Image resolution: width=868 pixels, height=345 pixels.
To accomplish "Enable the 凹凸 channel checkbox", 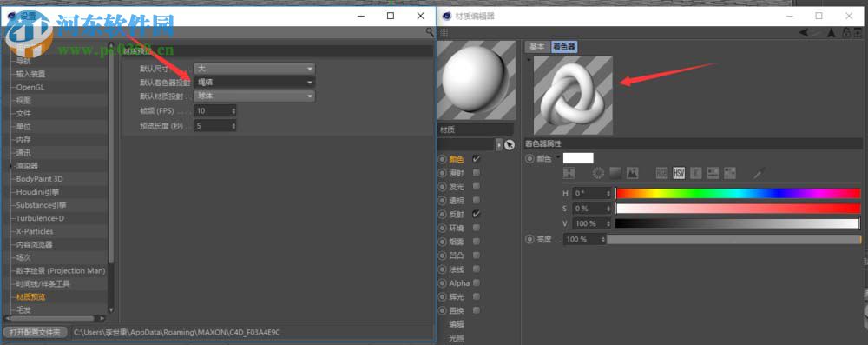I will (476, 255).
